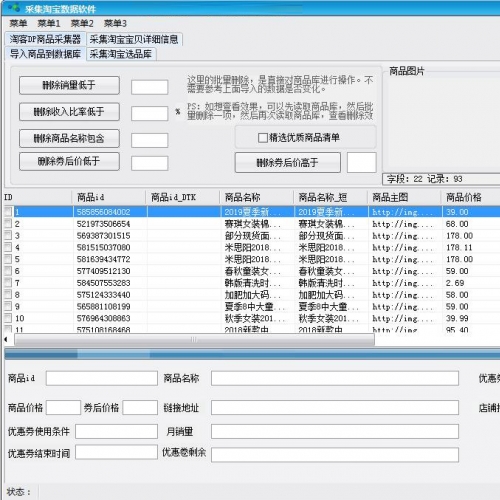Focus the percent input beside 删除收入比率低于
This screenshot has width=500, height=500.
click(x=149, y=113)
